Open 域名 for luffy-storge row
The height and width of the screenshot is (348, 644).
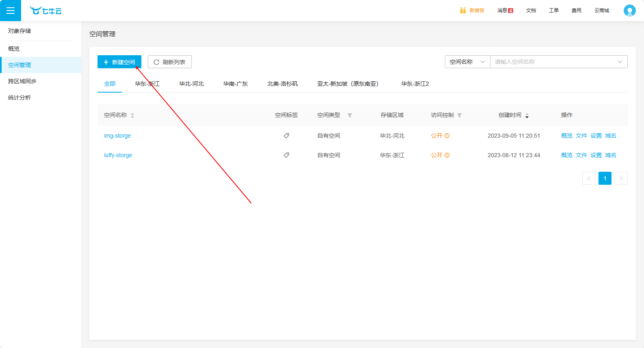click(x=611, y=155)
